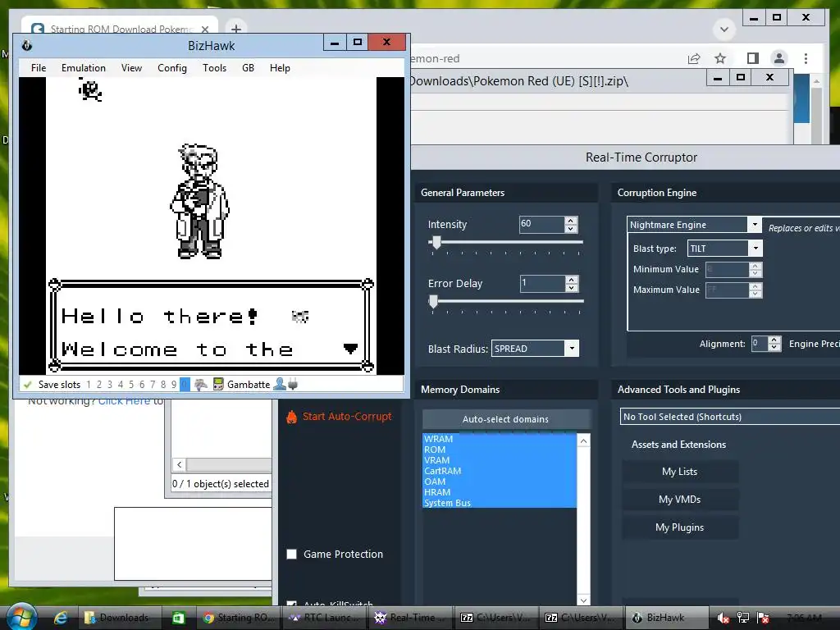Click the Intensity value spinner arrows
Viewport: 840px width, 630px height.
point(571,225)
